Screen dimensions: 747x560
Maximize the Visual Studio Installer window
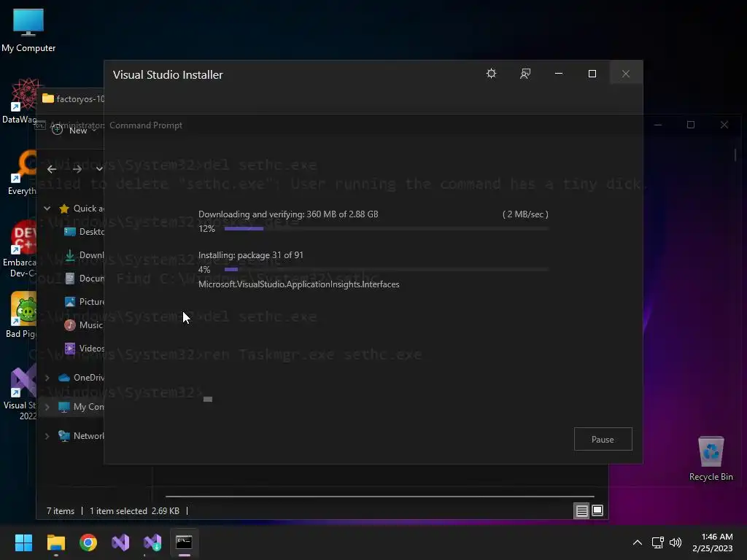click(592, 74)
